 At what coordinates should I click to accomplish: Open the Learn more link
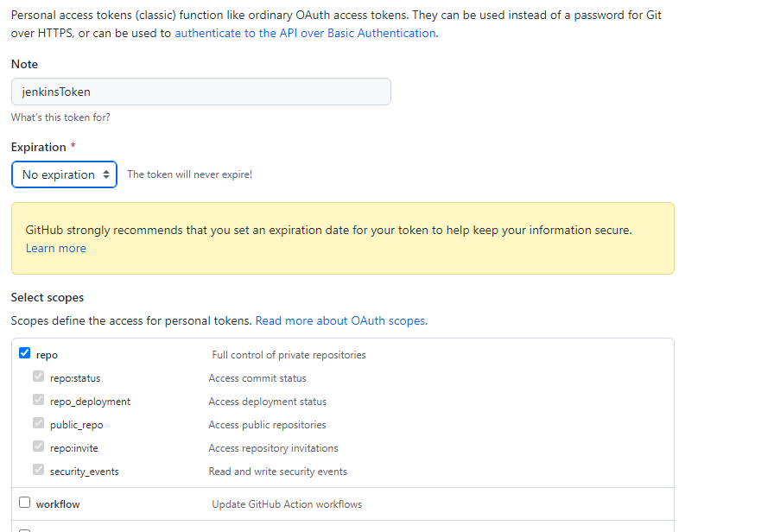[56, 249]
